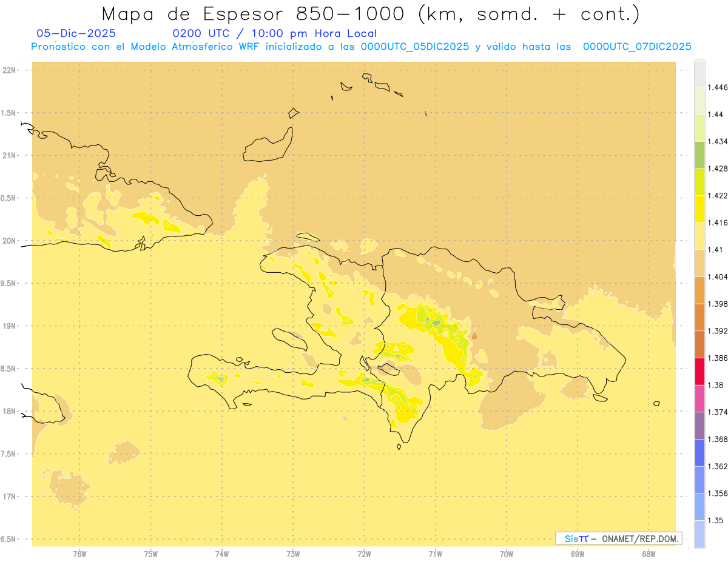Click the legend value "1.392"
The height and width of the screenshot is (562, 728).
point(717,331)
